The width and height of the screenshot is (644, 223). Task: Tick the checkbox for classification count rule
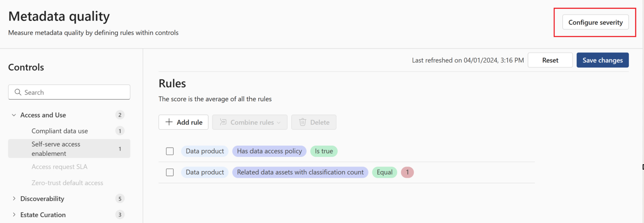pos(170,172)
